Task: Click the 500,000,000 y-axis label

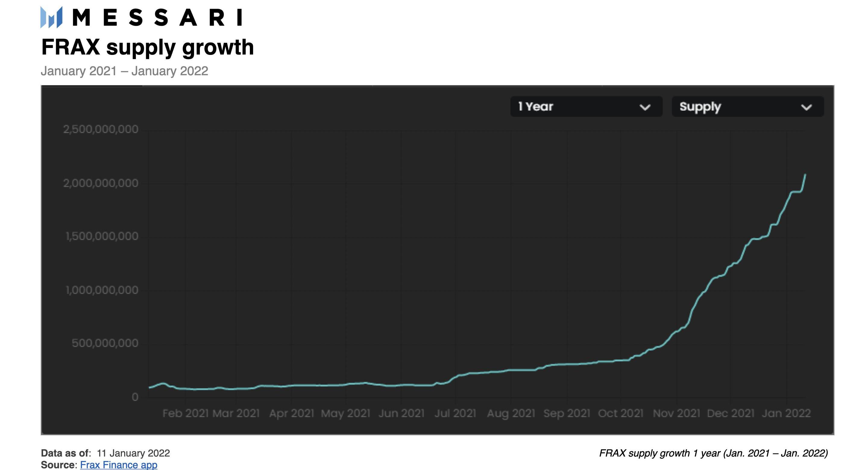Action: tap(105, 343)
